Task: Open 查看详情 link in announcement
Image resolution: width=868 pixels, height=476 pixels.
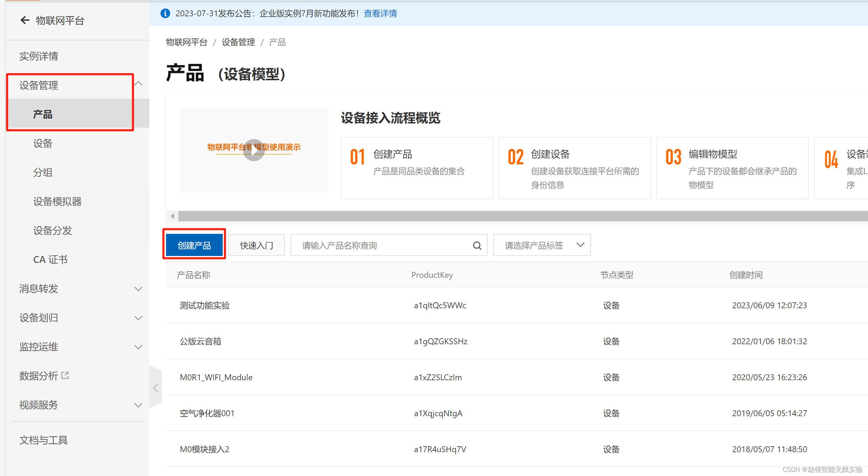Action: (380, 13)
